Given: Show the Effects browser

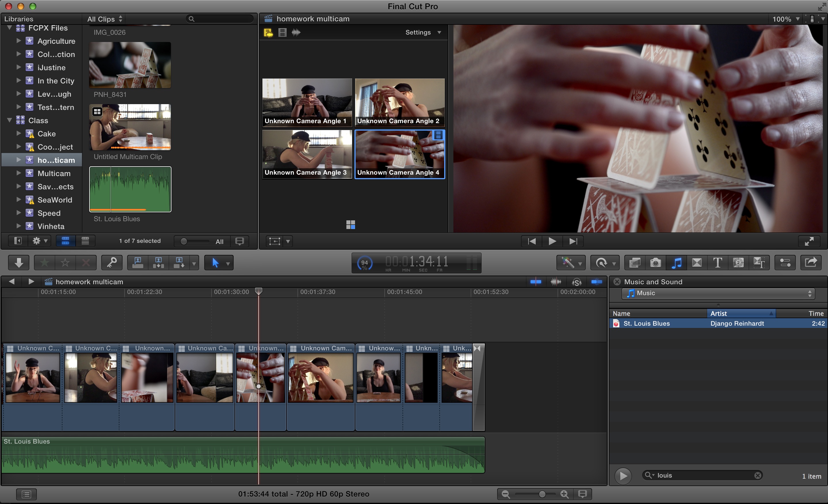Looking at the screenshot, I should point(635,262).
